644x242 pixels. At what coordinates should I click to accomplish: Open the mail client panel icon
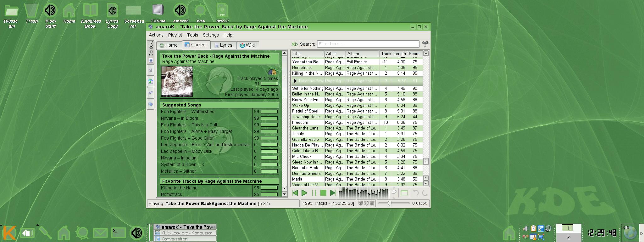[x=100, y=233]
